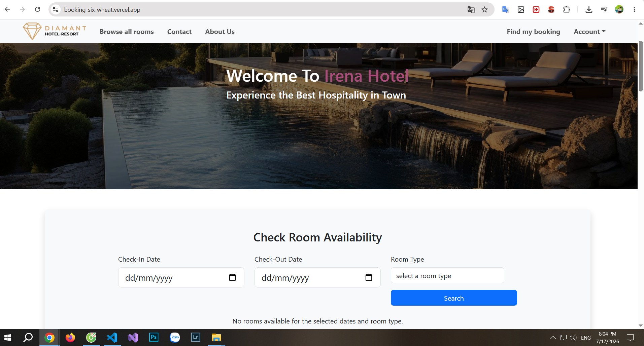Click the blue Search button
Screen dimensions: 644x346
click(454, 298)
